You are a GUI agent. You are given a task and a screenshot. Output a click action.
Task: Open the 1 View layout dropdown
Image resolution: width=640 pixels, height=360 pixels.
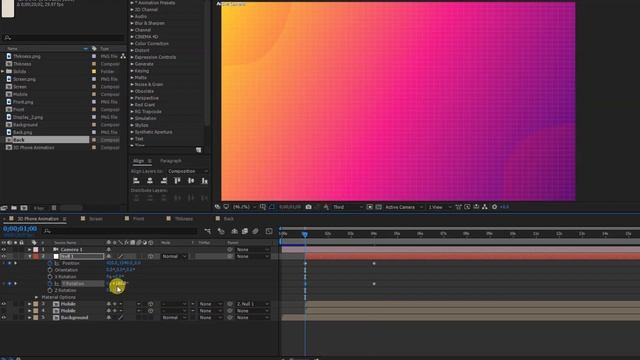pyautogui.click(x=440, y=207)
